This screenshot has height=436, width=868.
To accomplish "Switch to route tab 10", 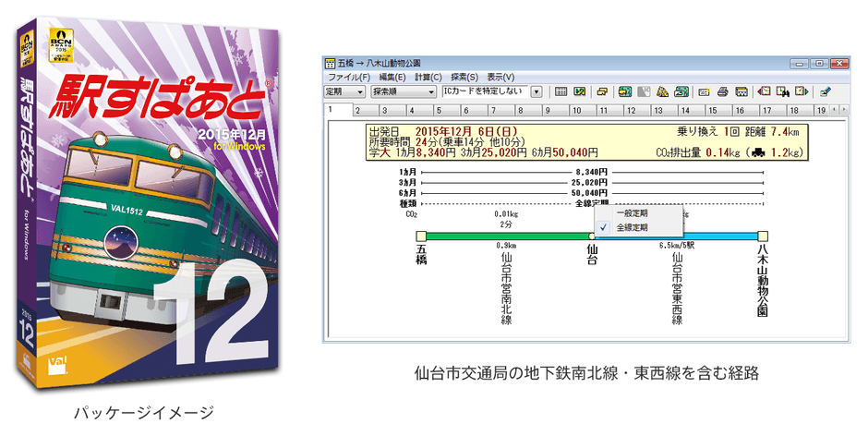I will tap(584, 111).
